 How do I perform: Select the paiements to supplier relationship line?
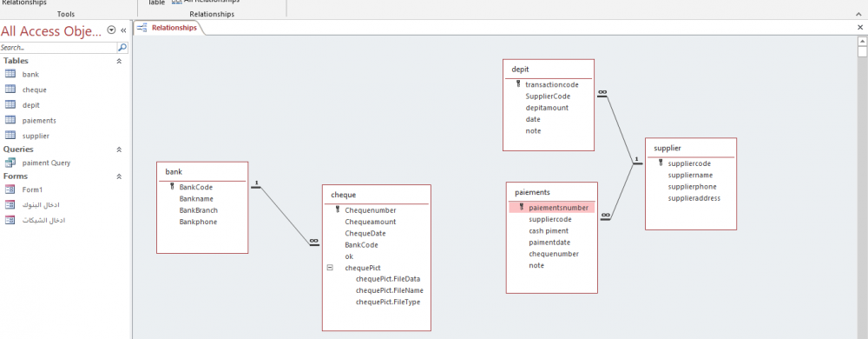[x=621, y=191]
